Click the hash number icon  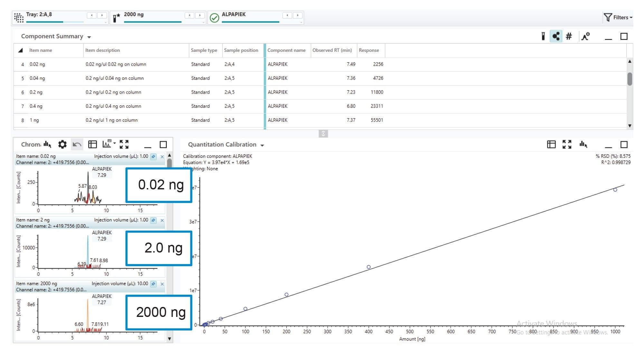[569, 36]
